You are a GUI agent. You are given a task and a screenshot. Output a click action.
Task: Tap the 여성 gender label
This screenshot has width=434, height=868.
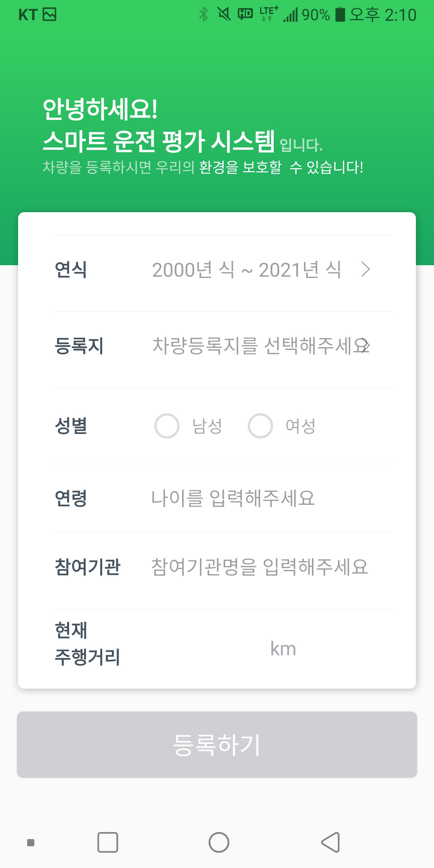tap(300, 426)
